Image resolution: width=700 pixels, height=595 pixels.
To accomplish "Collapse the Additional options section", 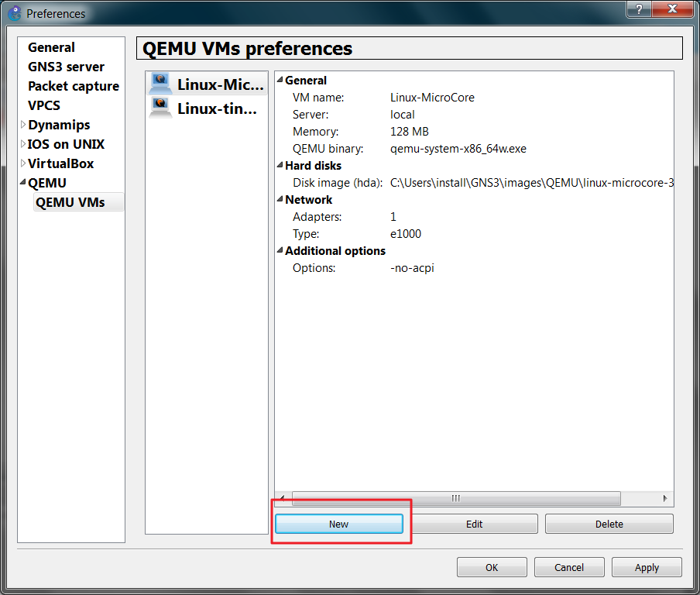I will coord(280,250).
